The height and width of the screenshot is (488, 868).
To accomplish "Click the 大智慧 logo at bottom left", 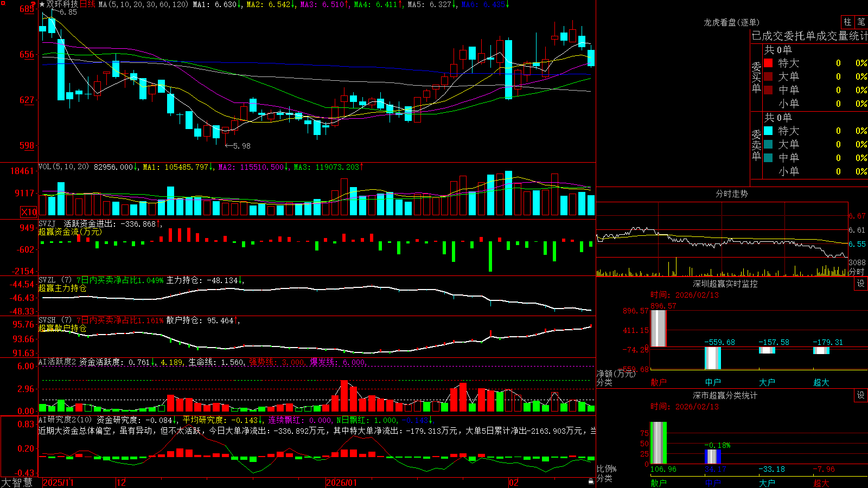I will [x=17, y=483].
